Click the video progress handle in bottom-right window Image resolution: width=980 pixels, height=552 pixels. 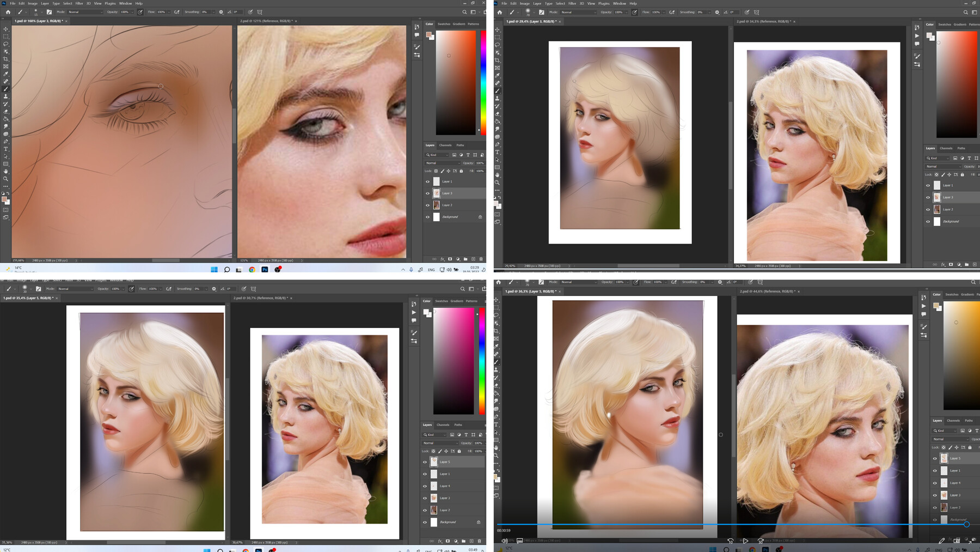pos(966,524)
